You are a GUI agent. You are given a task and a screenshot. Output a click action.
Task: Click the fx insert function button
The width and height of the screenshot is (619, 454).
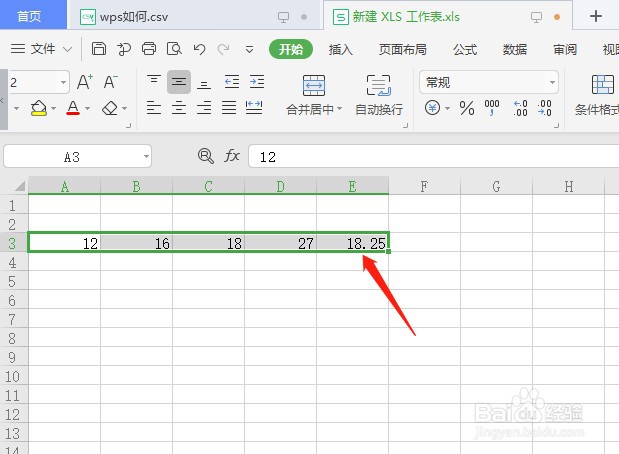pos(232,156)
